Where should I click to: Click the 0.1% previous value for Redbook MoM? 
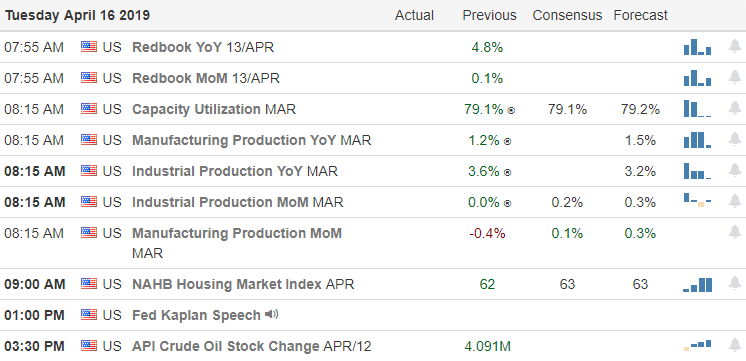click(x=487, y=78)
